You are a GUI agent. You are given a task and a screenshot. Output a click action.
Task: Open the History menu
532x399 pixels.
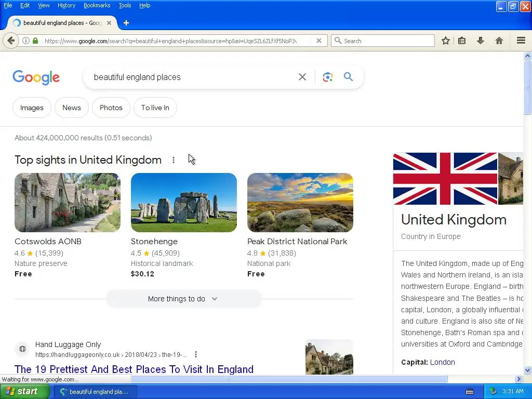66,5
